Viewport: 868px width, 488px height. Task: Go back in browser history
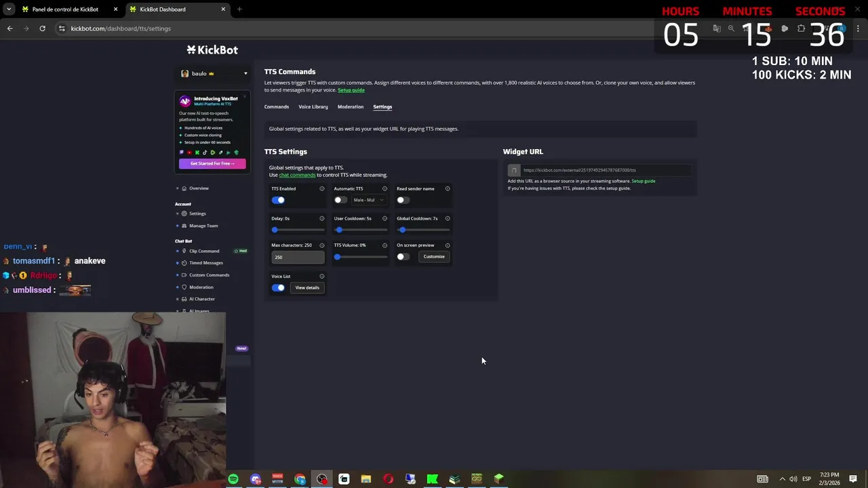tap(9, 28)
